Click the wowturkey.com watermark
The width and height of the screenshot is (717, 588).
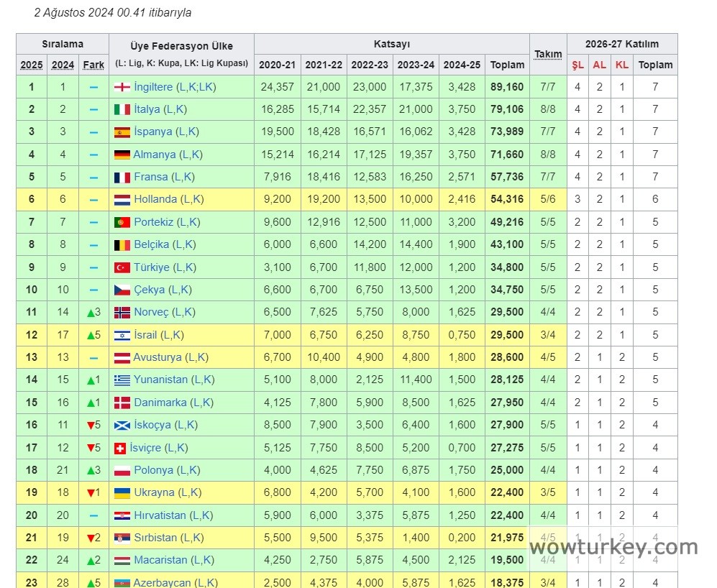pyautogui.click(x=613, y=547)
